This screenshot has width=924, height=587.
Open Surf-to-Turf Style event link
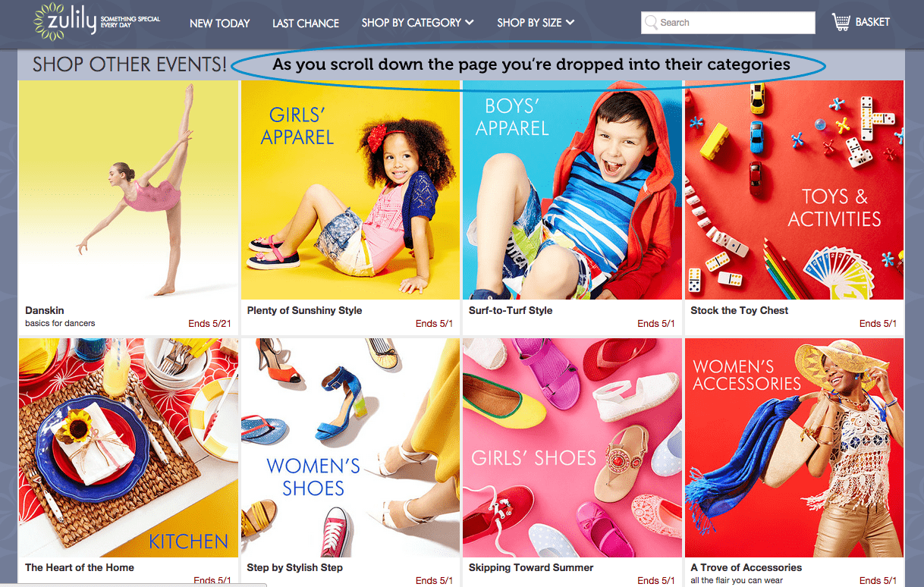511,310
